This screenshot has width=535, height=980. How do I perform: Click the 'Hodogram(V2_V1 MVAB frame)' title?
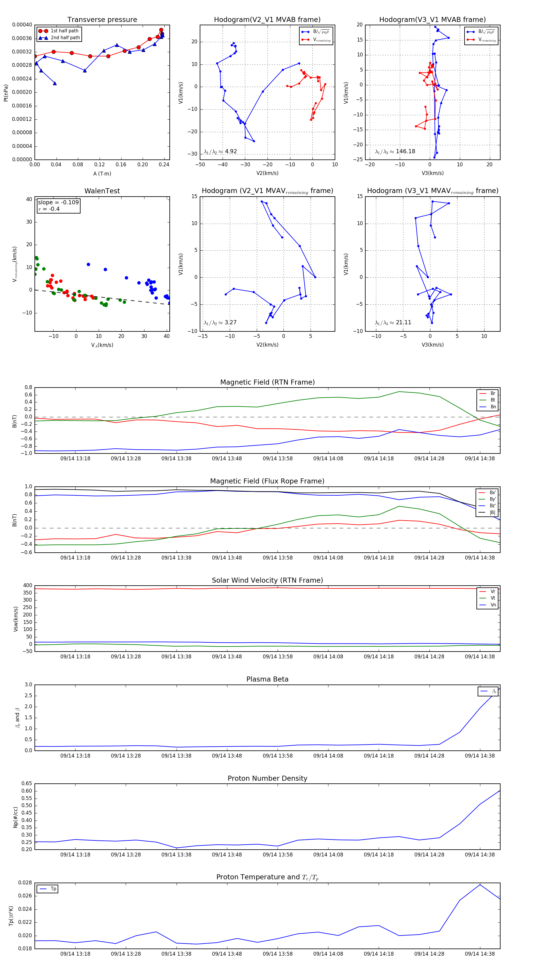pyautogui.click(x=267, y=19)
